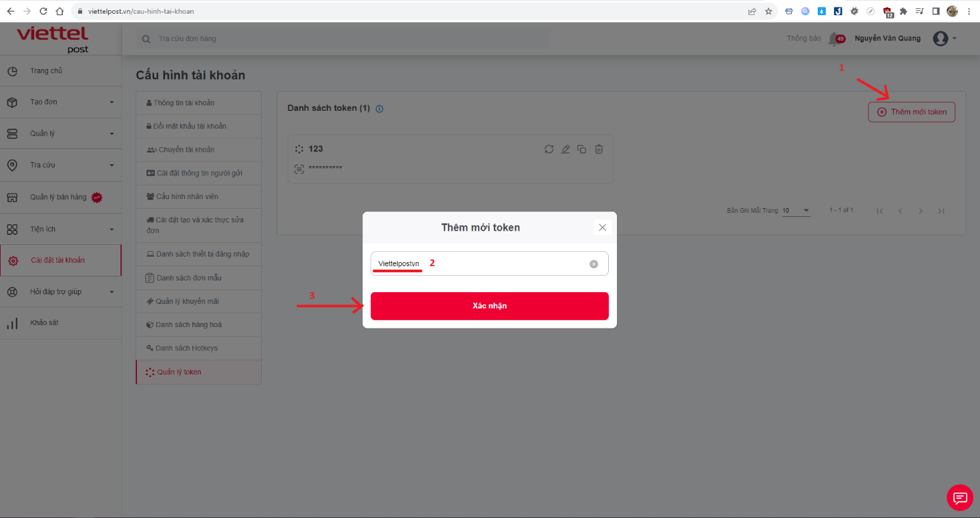The width and height of the screenshot is (980, 518).
Task: Select Đổi mật khẩu tài khoản
Action: point(199,126)
